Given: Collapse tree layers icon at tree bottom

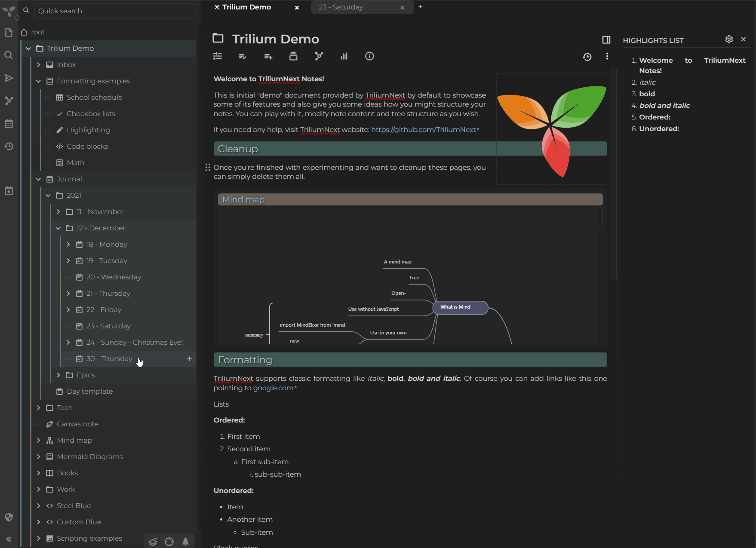Looking at the screenshot, I should [x=153, y=542].
